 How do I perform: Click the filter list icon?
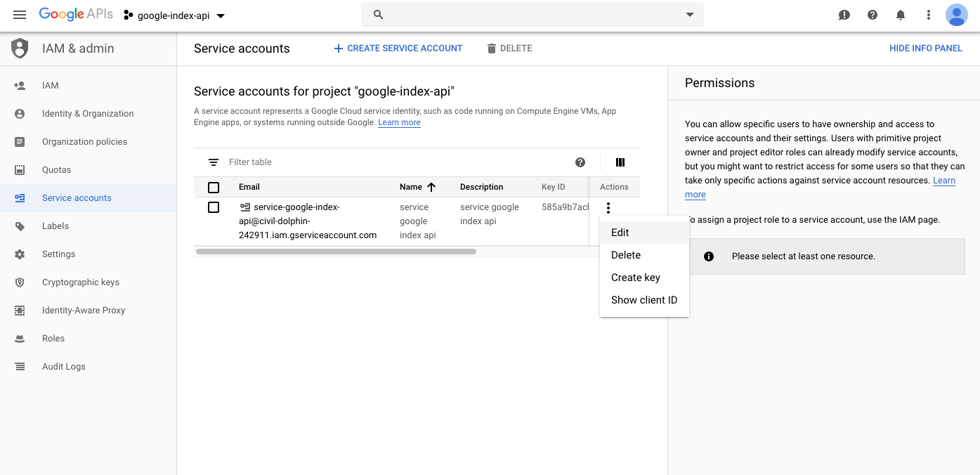pos(214,162)
